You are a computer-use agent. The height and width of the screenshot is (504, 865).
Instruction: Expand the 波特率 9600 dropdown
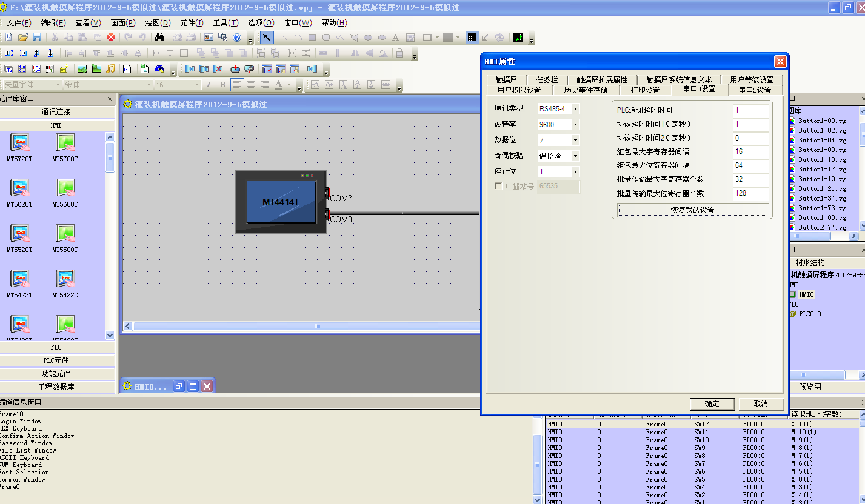[x=575, y=125]
